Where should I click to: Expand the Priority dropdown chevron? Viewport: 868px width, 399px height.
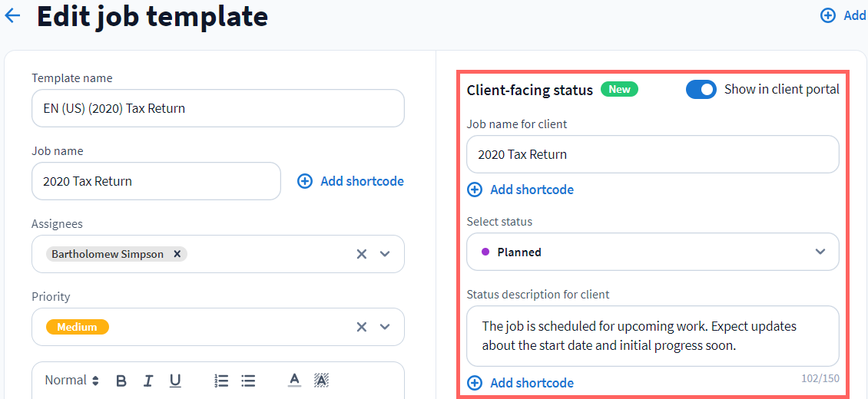pyautogui.click(x=386, y=327)
